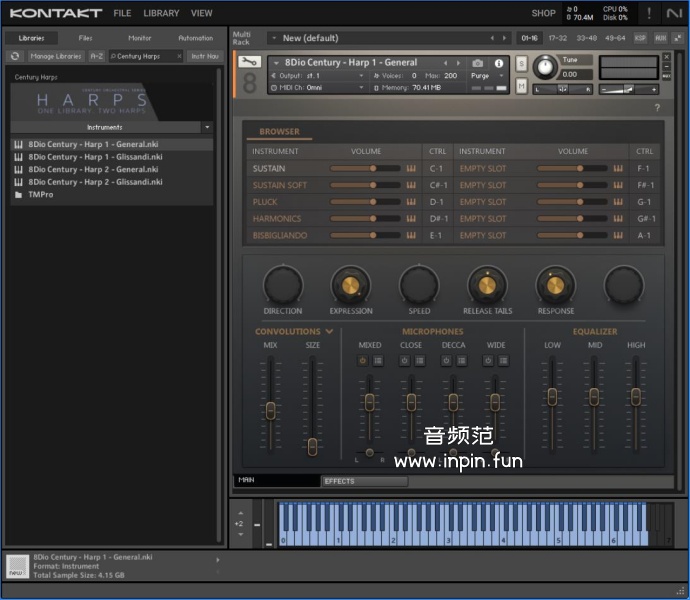Viewport: 690px width, 600px height.
Task: Open the instrument info icon
Action: (499, 63)
